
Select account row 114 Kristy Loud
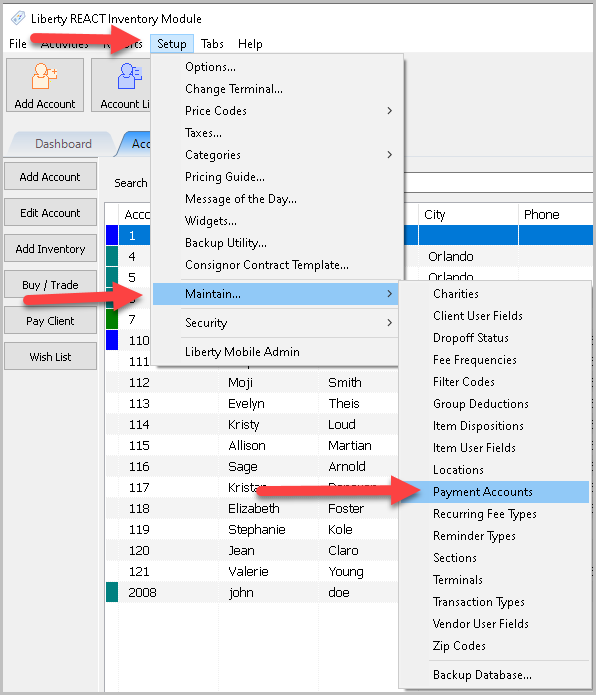[x=252, y=425]
